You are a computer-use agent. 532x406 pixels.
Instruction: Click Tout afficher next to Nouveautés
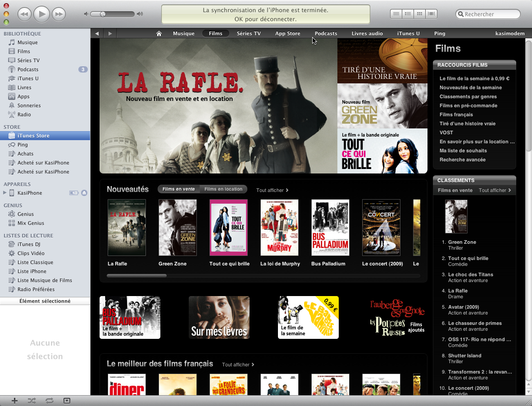click(272, 190)
